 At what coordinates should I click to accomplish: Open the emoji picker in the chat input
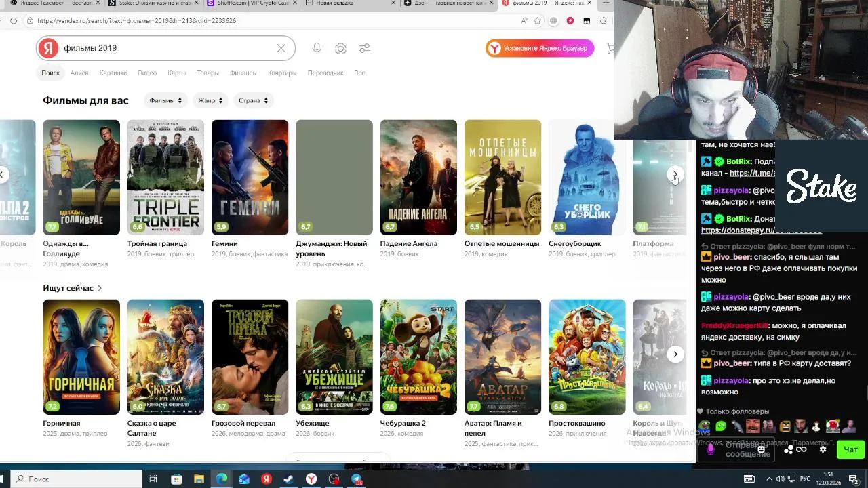762,449
